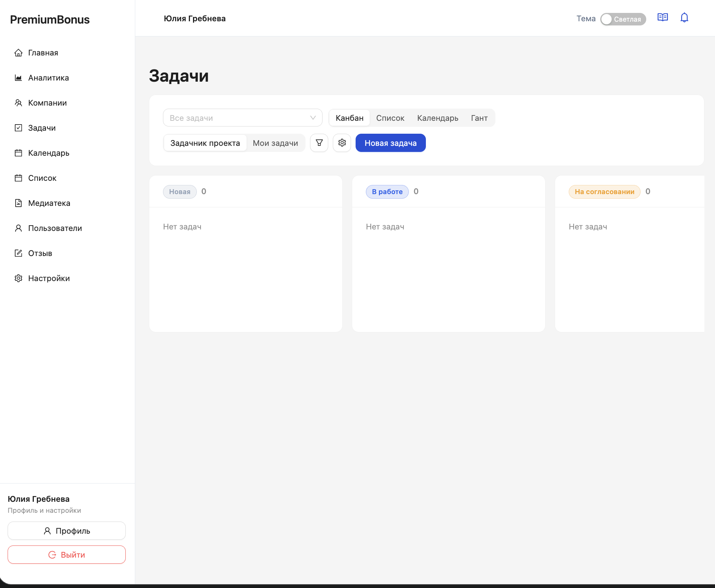Screen dimensions: 715x588
Task: Click the Выйти logout button
Action: [x=66, y=555]
